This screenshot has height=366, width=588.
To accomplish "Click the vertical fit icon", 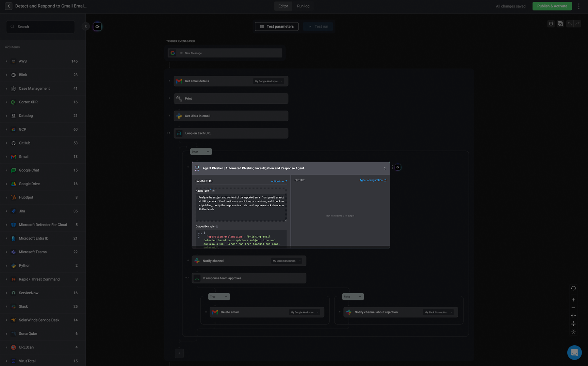I will coord(573,324).
